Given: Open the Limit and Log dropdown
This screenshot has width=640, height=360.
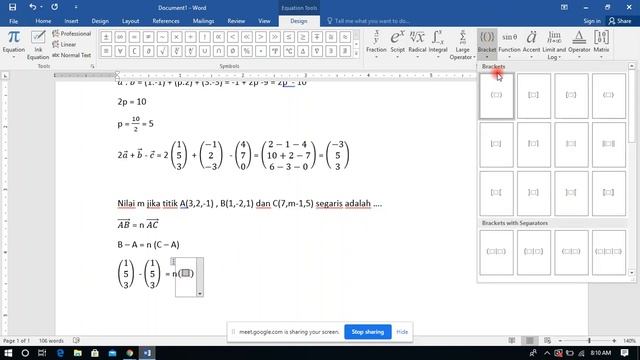Looking at the screenshot, I should [554, 44].
